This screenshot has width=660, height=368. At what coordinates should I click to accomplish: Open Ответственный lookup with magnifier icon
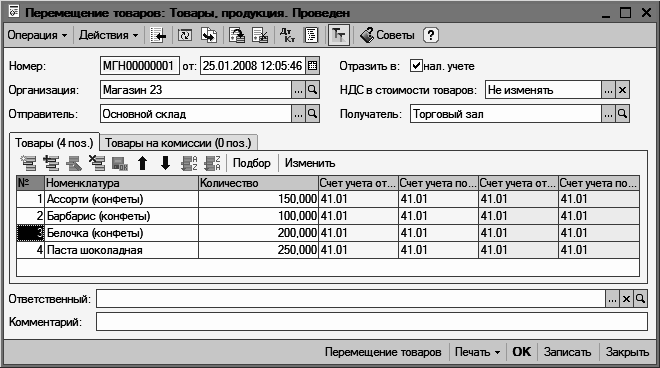pos(640,299)
